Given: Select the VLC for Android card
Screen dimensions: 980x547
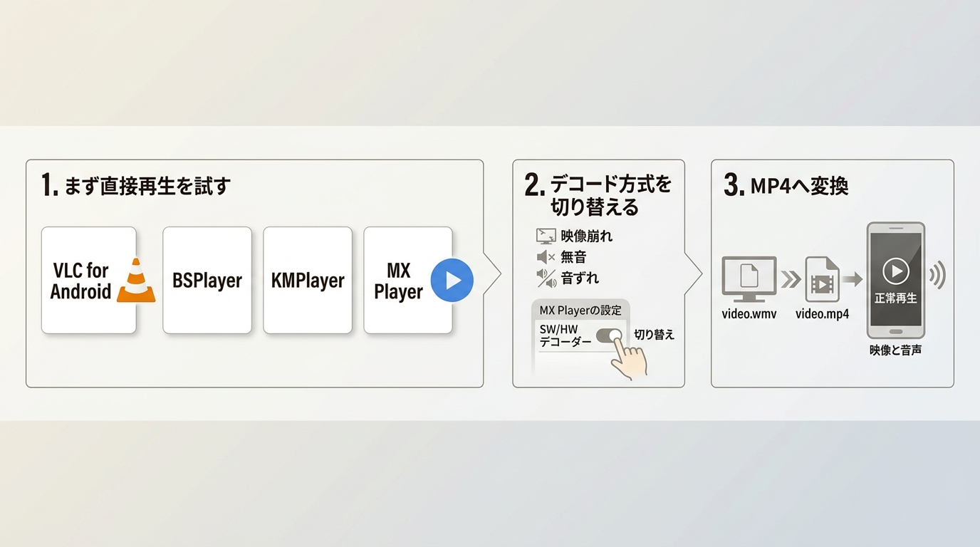Looking at the screenshot, I should tap(89, 280).
